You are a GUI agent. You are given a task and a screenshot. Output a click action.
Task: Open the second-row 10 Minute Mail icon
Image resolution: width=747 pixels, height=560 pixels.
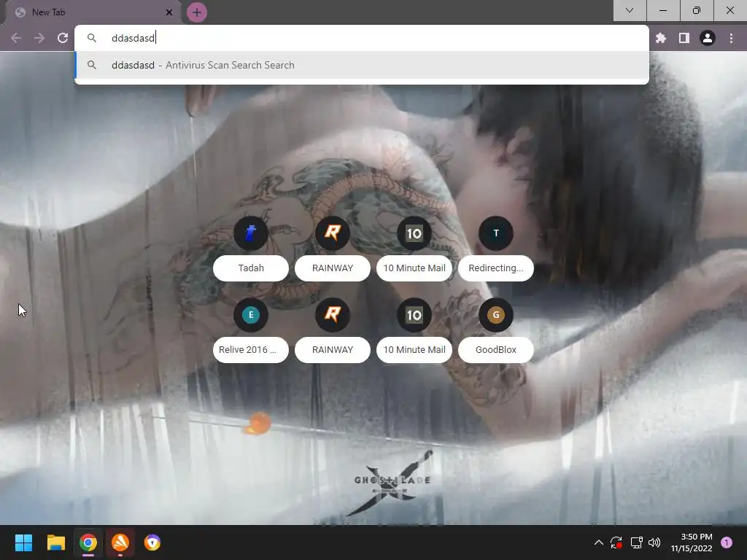[414, 315]
